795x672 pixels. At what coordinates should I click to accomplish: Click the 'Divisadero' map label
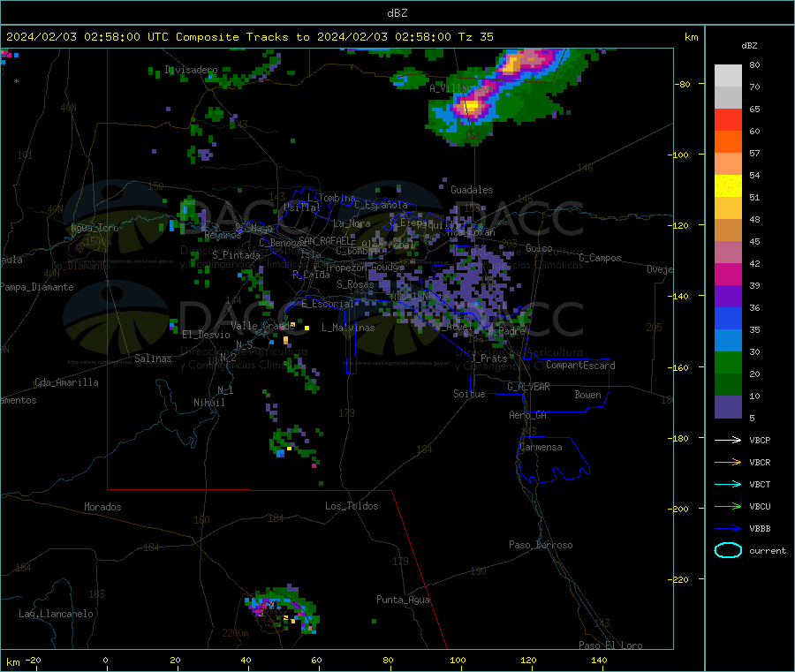pyautogui.click(x=191, y=70)
